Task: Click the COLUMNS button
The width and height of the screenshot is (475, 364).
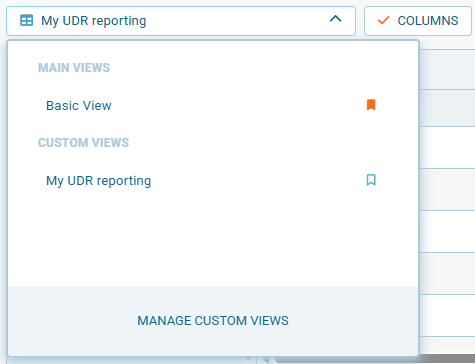Action: coord(418,21)
